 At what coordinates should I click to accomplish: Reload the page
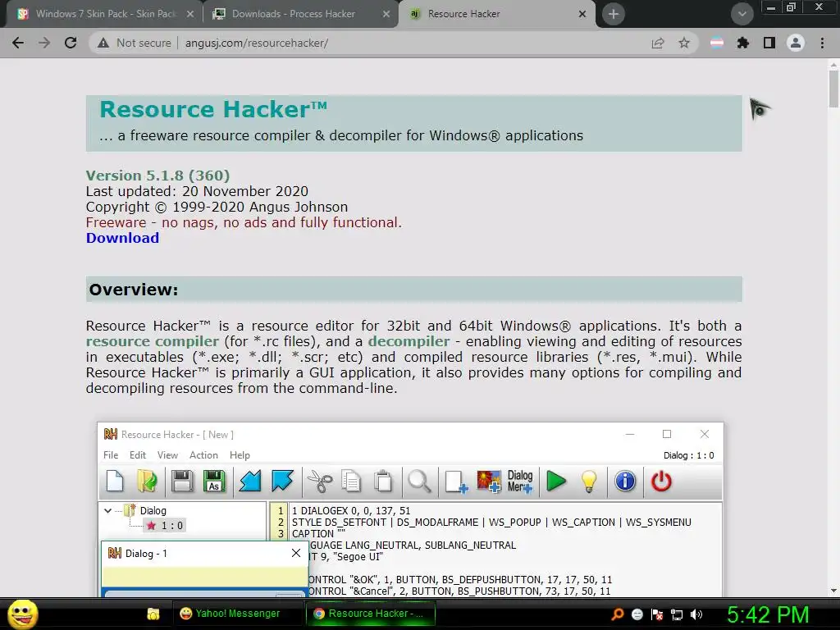(x=71, y=43)
